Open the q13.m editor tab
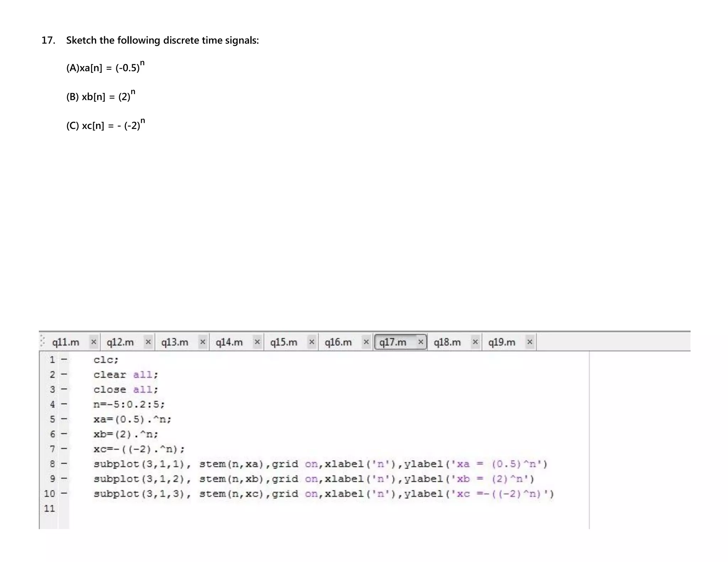728x562 pixels. (x=175, y=342)
